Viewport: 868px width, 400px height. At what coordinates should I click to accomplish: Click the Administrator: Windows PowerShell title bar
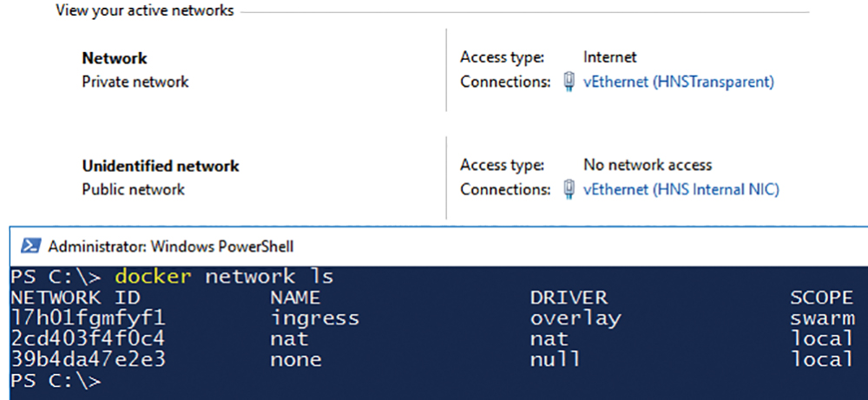click(438, 246)
